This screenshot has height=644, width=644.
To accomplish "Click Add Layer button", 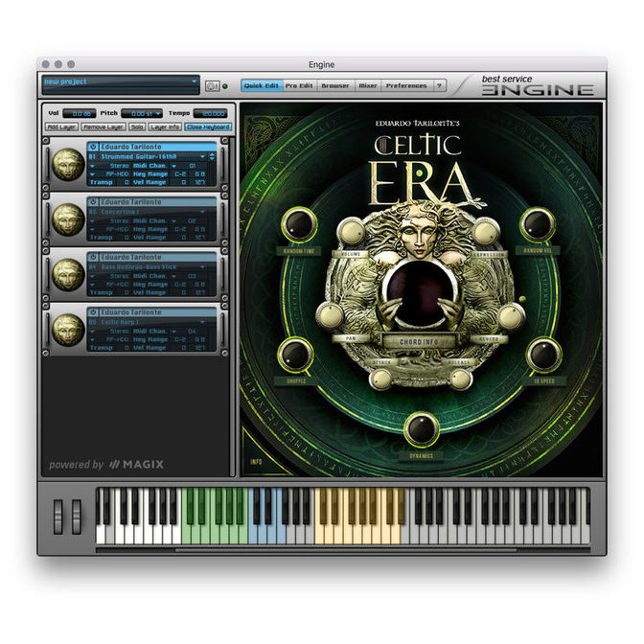I will (61, 126).
